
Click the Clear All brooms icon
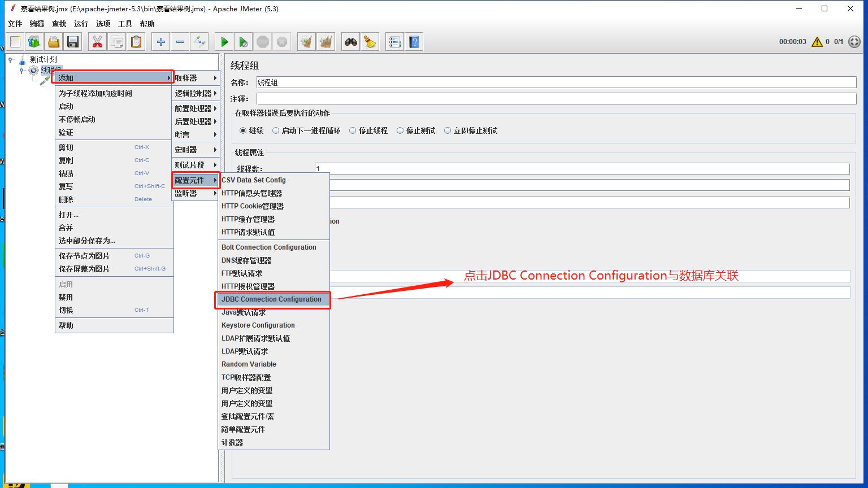[x=326, y=42]
